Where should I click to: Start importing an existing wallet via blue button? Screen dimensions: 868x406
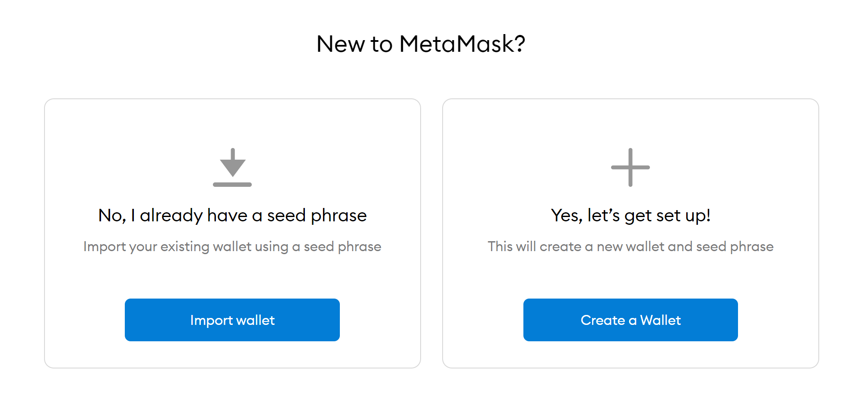(232, 320)
